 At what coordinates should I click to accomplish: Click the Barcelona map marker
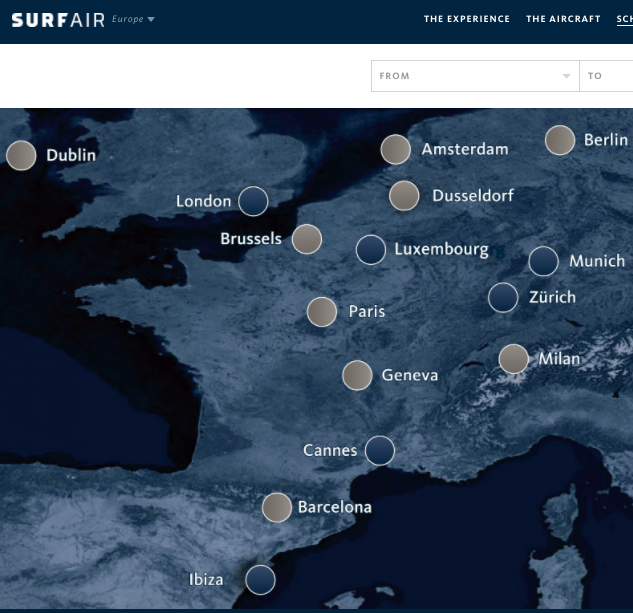(x=277, y=507)
